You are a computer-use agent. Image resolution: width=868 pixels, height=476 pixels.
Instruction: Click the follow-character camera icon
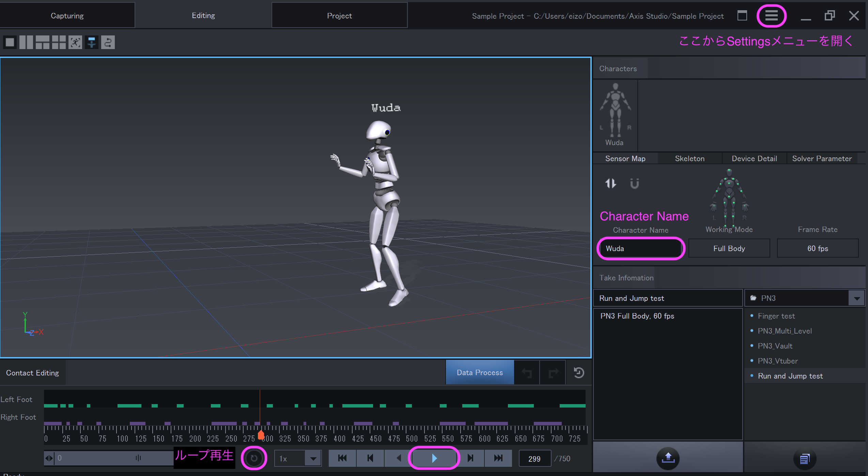coord(75,42)
